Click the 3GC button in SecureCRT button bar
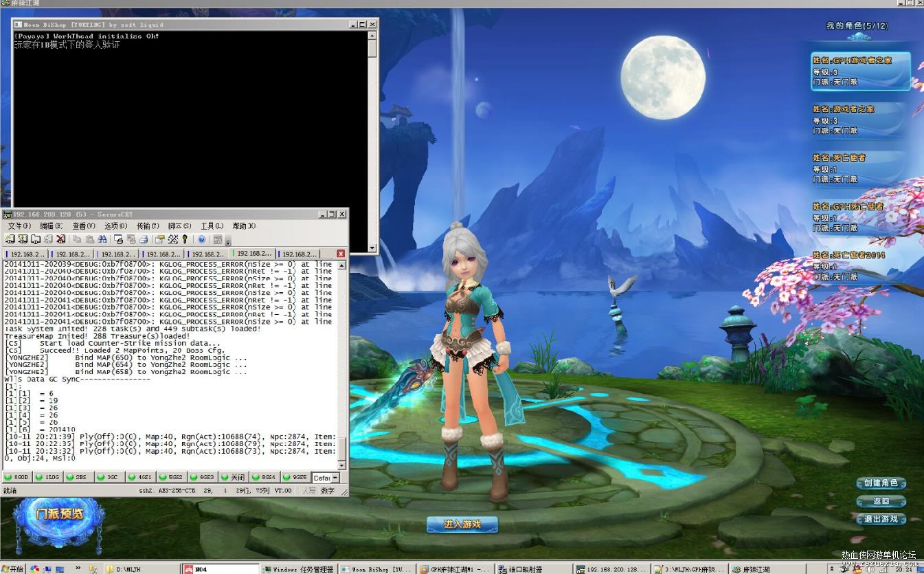Viewport: 924px width, 574px height. (x=110, y=477)
